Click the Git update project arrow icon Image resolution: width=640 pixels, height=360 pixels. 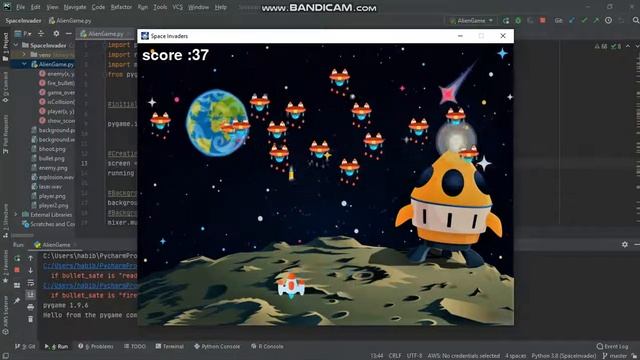pyautogui.click(x=572, y=20)
